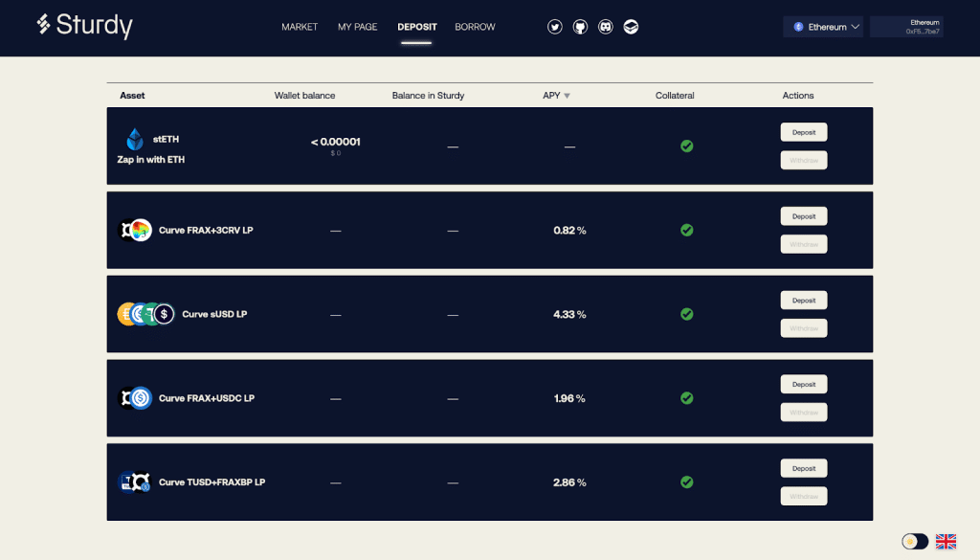Select the Curve FRAX+USDC LP asset name

click(x=207, y=398)
